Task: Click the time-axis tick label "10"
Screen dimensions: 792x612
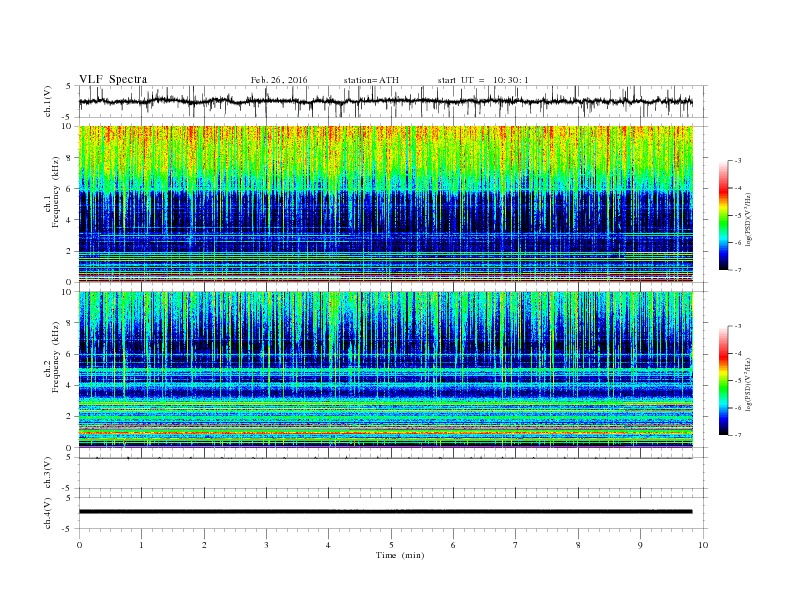Action: 703,545
